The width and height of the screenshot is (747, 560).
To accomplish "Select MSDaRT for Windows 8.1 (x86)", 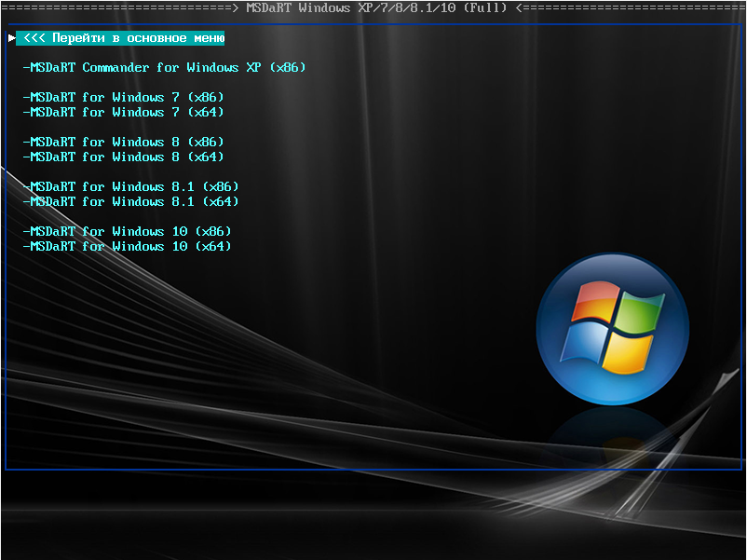I will 130,186.
